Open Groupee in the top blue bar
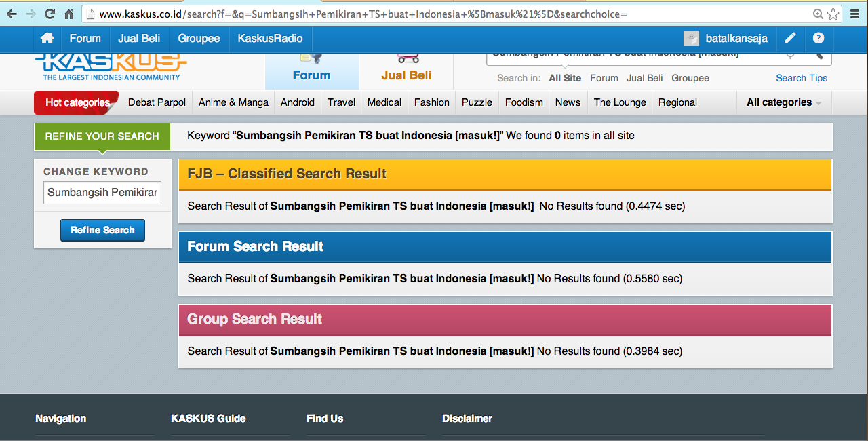 point(199,39)
